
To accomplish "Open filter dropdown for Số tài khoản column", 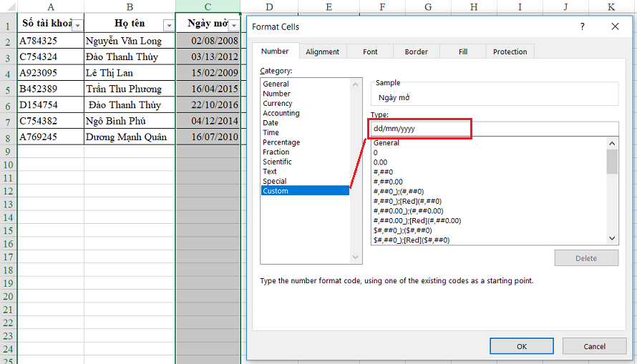I will click(x=77, y=24).
